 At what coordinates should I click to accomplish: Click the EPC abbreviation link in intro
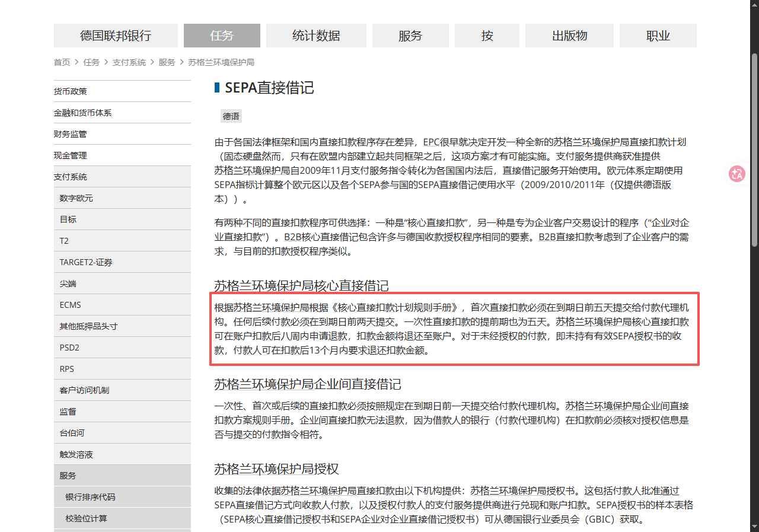click(x=431, y=142)
